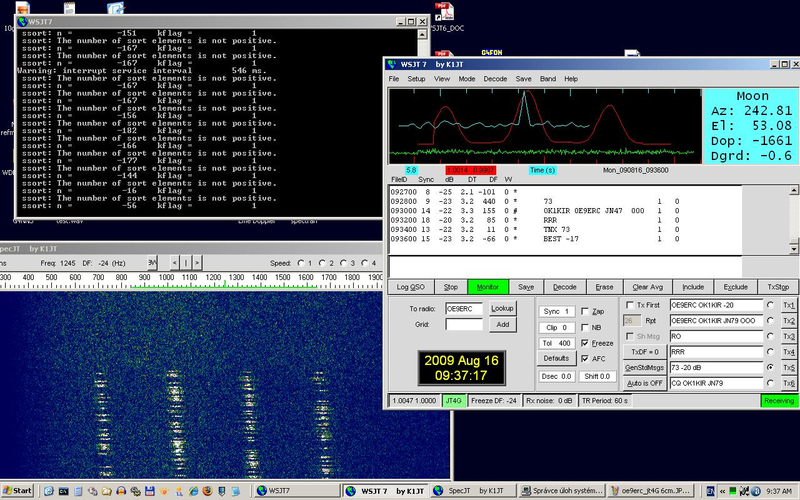
Task: Click the TxStop button
Action: pyautogui.click(x=779, y=287)
